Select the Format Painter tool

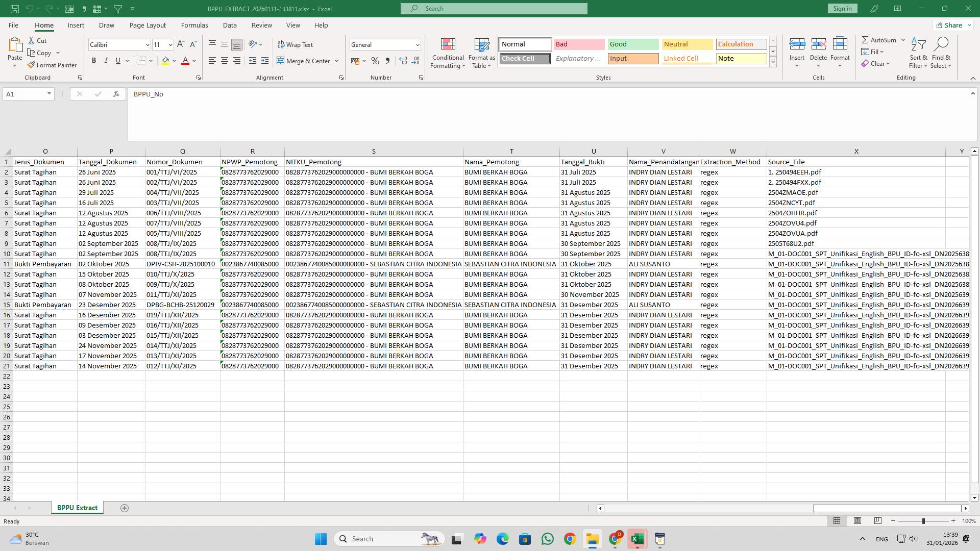click(52, 65)
